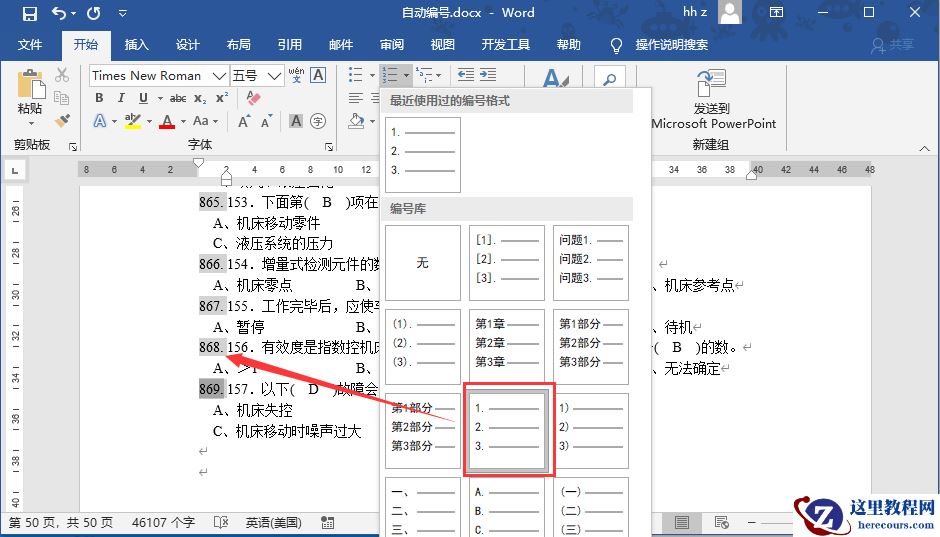
Task: Click Shrink Font icon
Action: pos(266,121)
